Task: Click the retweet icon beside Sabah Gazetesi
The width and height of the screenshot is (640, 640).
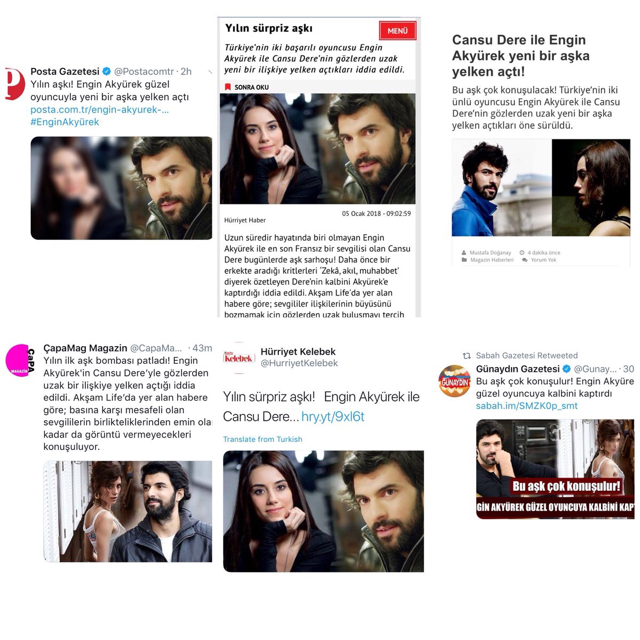Action: [467, 356]
